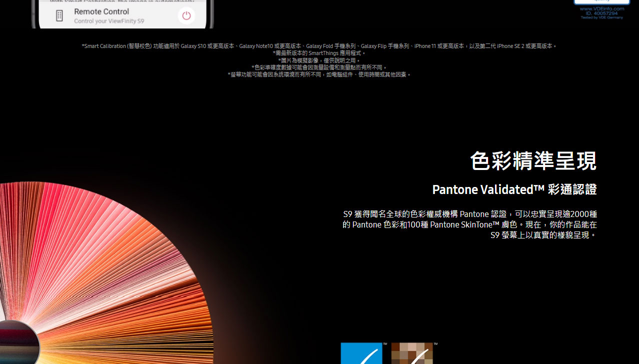Click the heading 色彩精準呈現
639x364 pixels.
(533, 161)
